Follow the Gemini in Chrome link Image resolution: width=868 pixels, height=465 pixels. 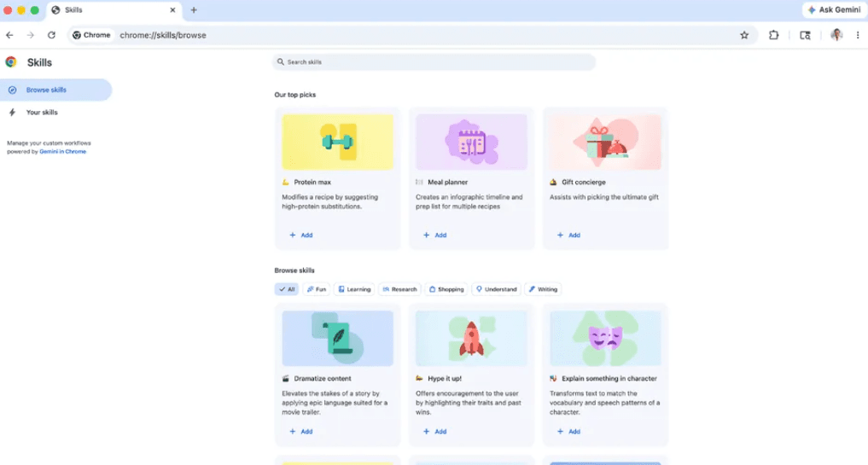pyautogui.click(x=62, y=151)
